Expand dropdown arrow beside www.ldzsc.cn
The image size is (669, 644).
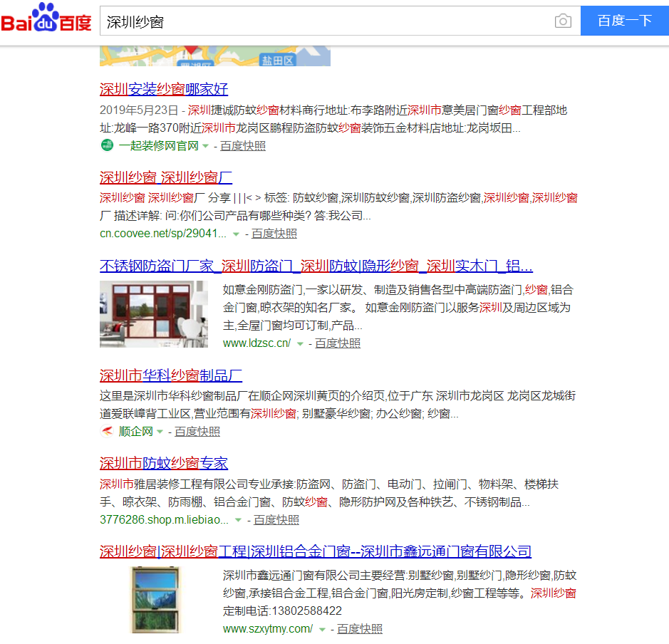[300, 344]
